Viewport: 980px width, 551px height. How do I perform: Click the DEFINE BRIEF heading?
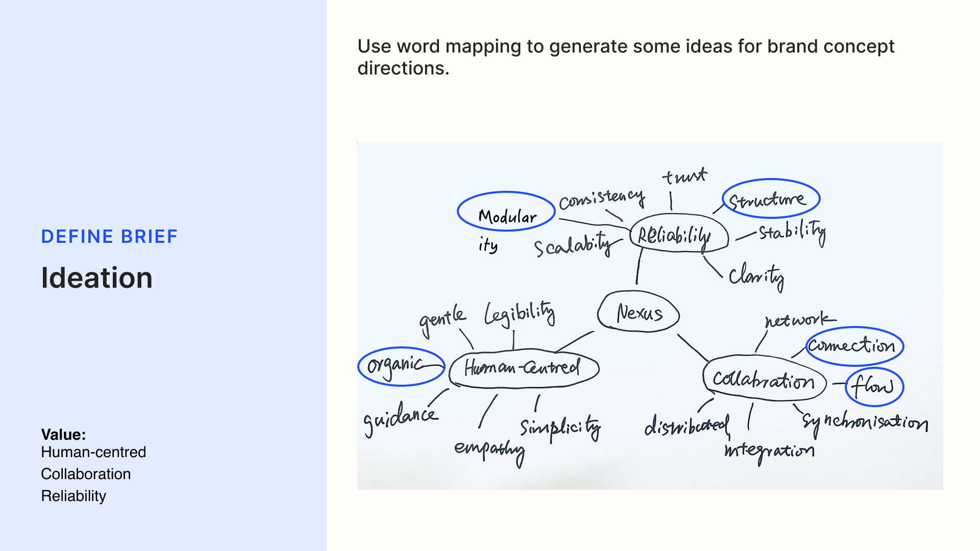(x=109, y=237)
